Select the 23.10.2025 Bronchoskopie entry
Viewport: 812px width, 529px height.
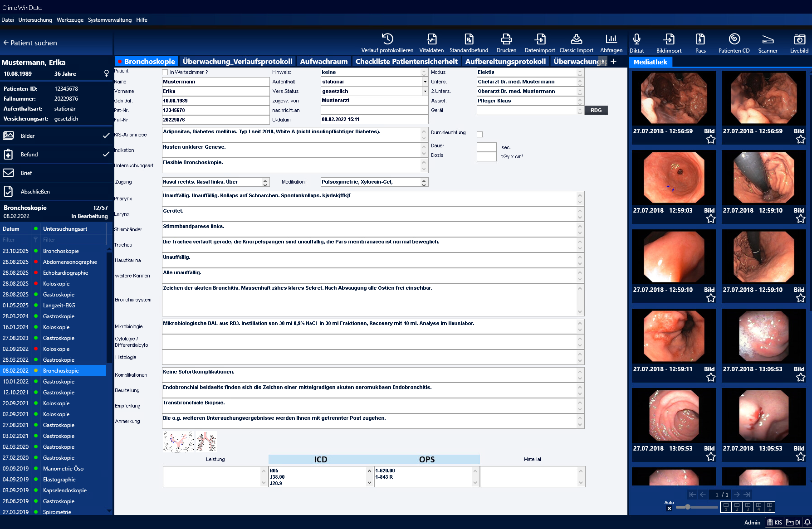61,251
